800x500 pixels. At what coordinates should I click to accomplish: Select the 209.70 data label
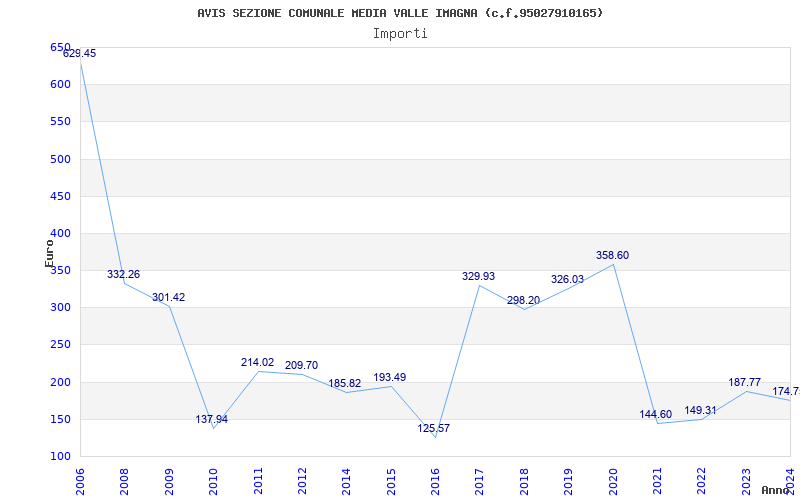pyautogui.click(x=302, y=366)
